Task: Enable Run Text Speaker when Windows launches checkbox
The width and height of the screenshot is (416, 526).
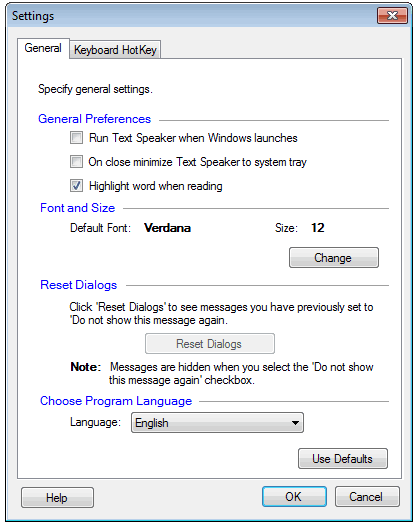Action: point(76,138)
